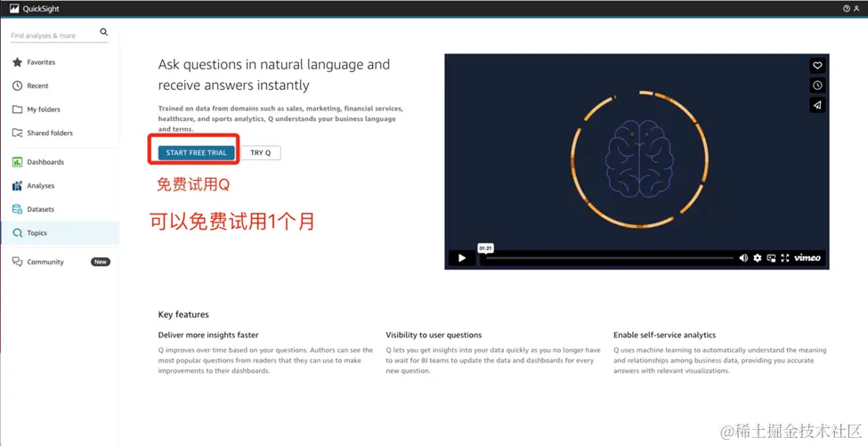
Task: Click the search magnifier icon
Action: coord(103,32)
